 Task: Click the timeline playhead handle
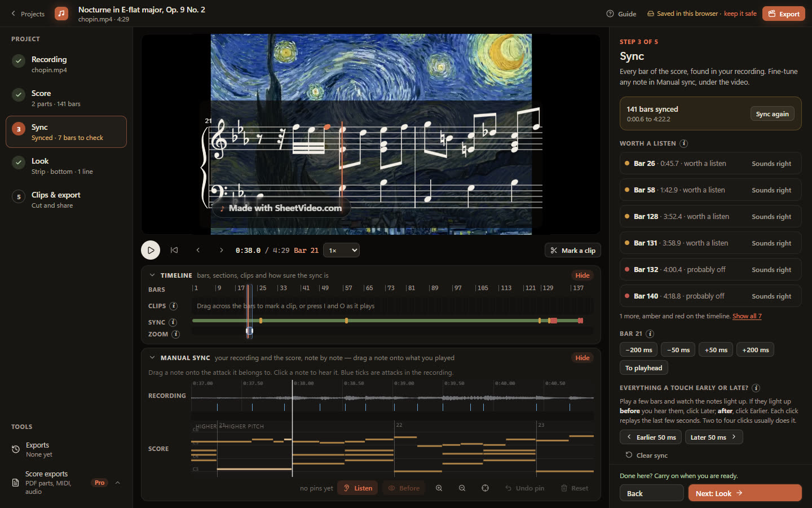(x=249, y=331)
